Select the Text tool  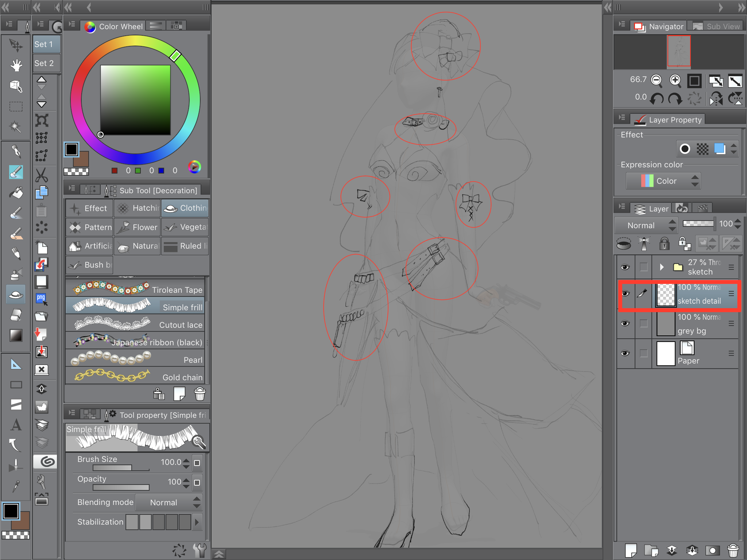16,425
